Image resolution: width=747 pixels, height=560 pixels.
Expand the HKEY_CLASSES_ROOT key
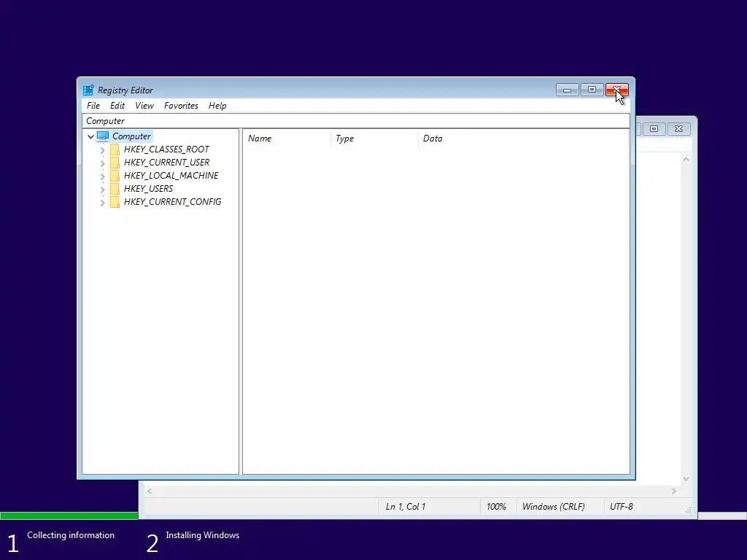point(102,150)
